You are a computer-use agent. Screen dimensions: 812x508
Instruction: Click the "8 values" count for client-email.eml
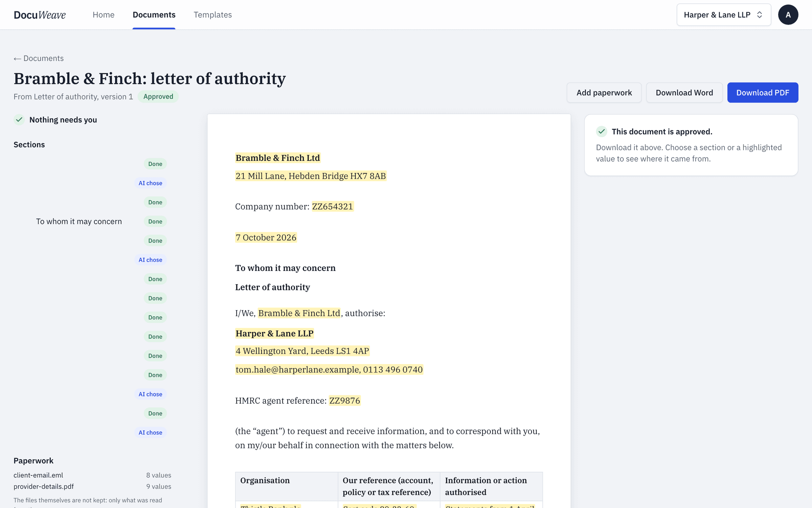pyautogui.click(x=159, y=475)
